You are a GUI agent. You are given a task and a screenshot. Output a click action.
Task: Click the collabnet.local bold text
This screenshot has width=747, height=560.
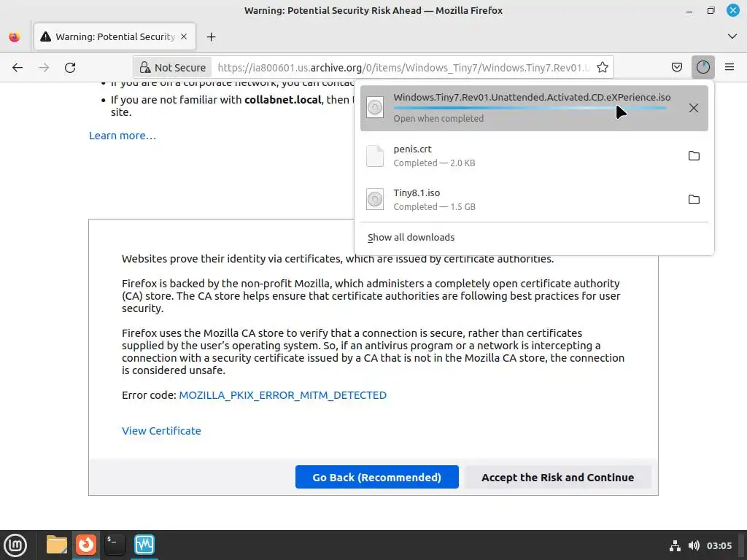tap(282, 100)
